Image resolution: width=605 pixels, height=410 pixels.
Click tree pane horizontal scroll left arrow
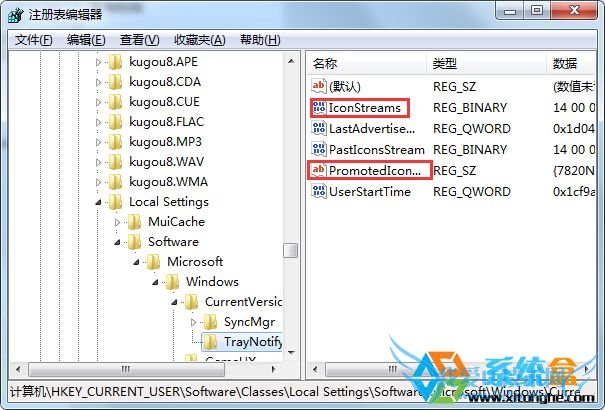pyautogui.click(x=18, y=369)
